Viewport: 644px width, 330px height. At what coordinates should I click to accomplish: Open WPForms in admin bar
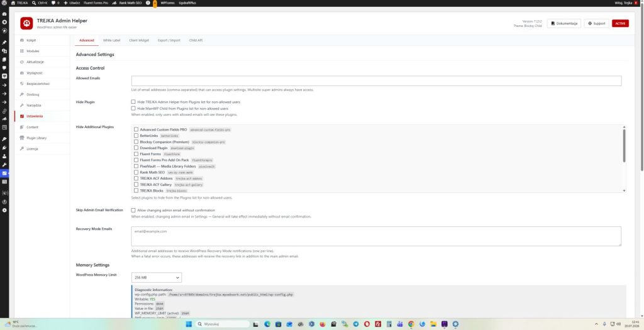tap(167, 3)
